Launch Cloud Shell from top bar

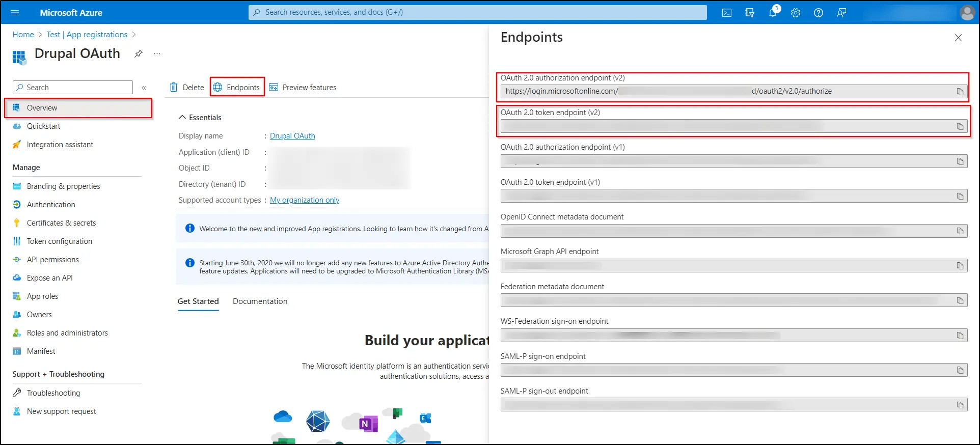pyautogui.click(x=727, y=13)
